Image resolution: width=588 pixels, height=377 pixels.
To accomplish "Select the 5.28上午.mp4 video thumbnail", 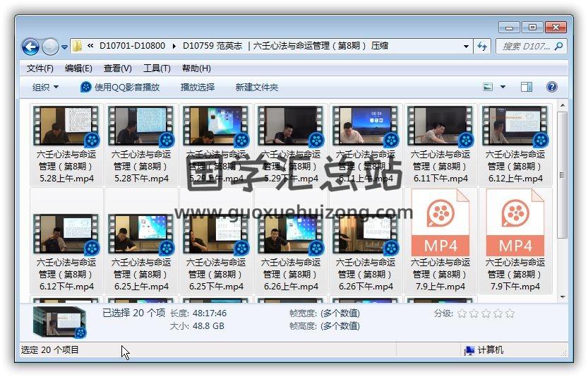I will [66, 126].
